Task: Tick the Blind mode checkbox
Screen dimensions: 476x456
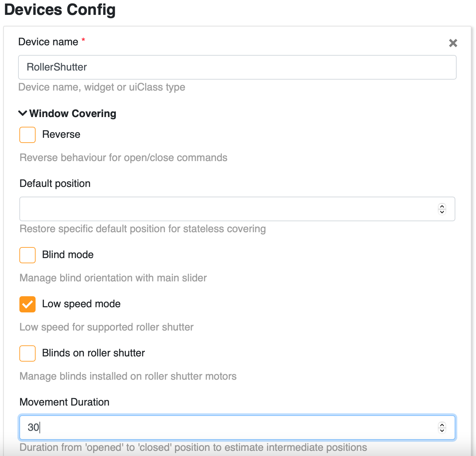Action: pyautogui.click(x=27, y=255)
